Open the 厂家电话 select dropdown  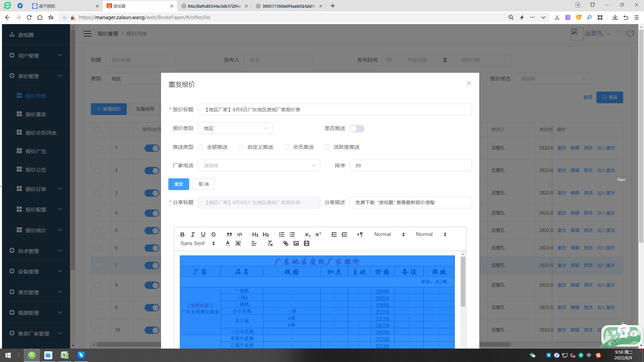tap(259, 166)
